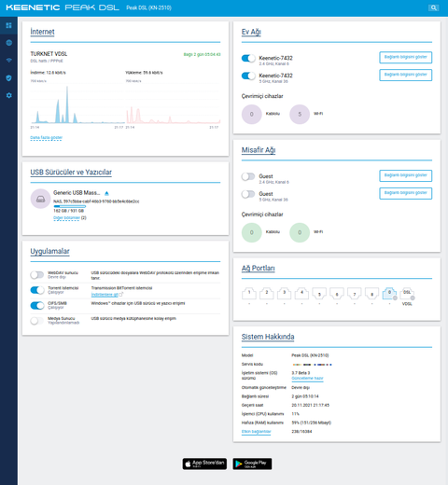Open the Internet globe sidebar icon

coord(8,43)
